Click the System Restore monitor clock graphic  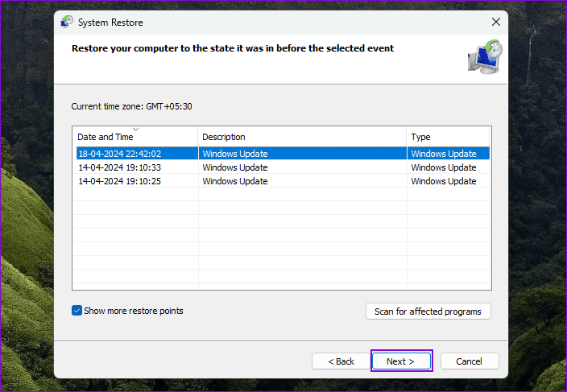pos(486,57)
